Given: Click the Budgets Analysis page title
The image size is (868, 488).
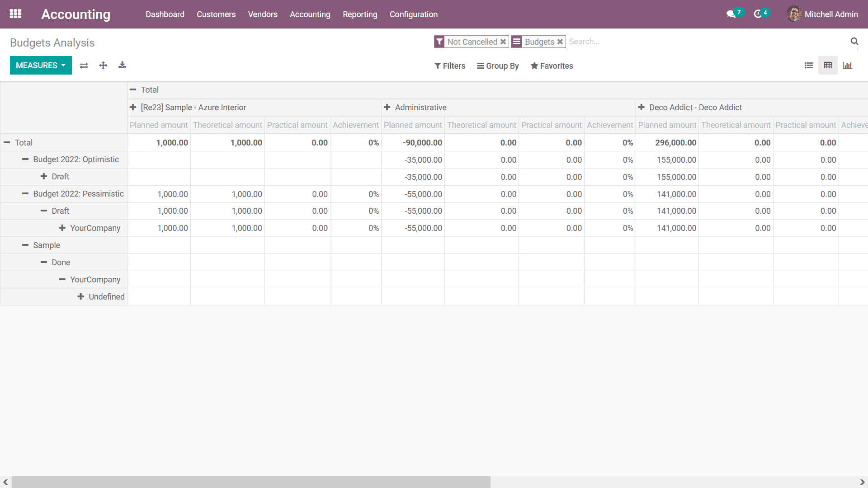Looking at the screenshot, I should [x=52, y=43].
